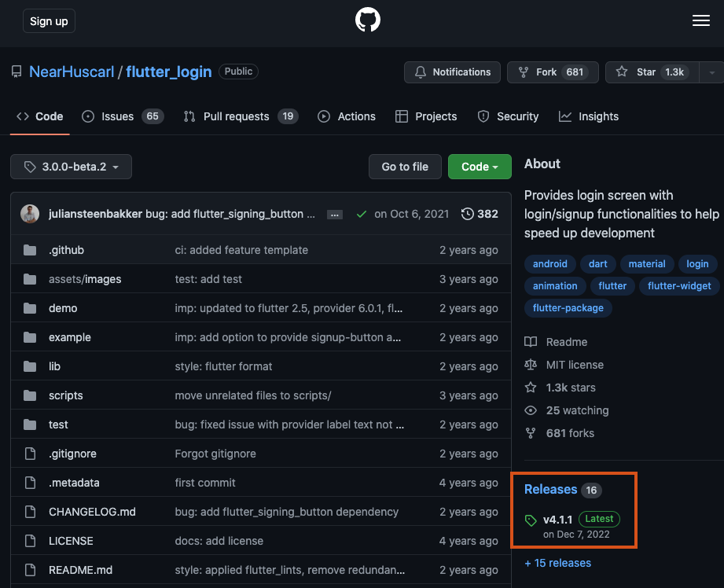Select the material topic tag
This screenshot has width=724, height=588.
(x=647, y=264)
